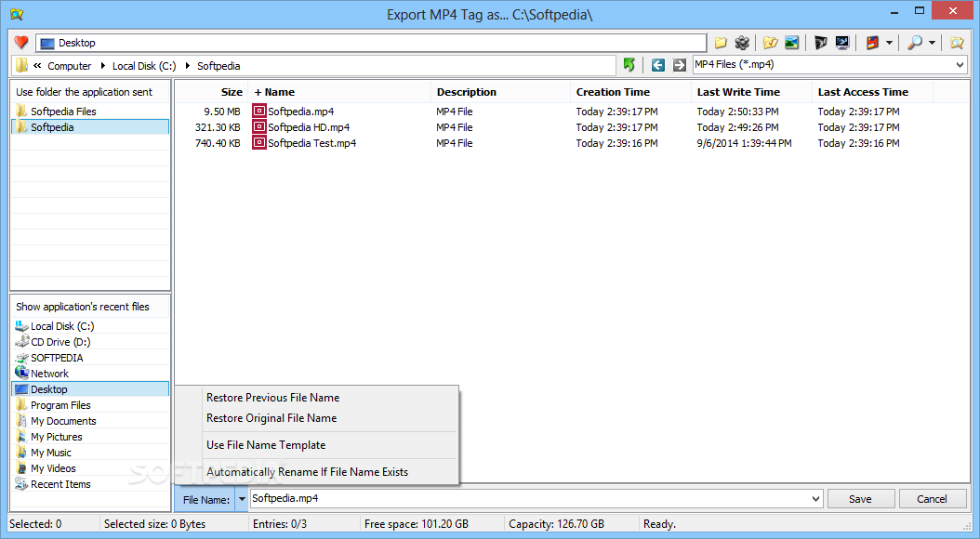Click the blue back arrow icon
Viewport: 980px width, 539px height.
pyautogui.click(x=657, y=65)
